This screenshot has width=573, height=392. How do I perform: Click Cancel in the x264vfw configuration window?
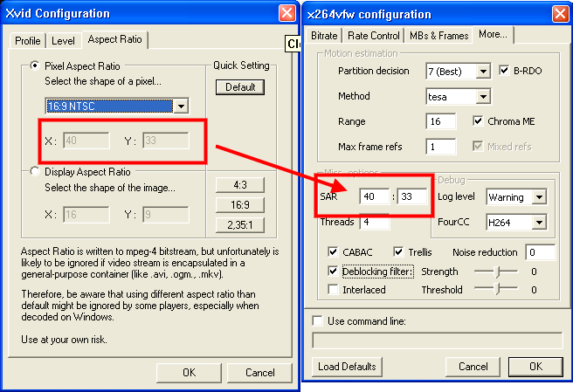[473, 367]
